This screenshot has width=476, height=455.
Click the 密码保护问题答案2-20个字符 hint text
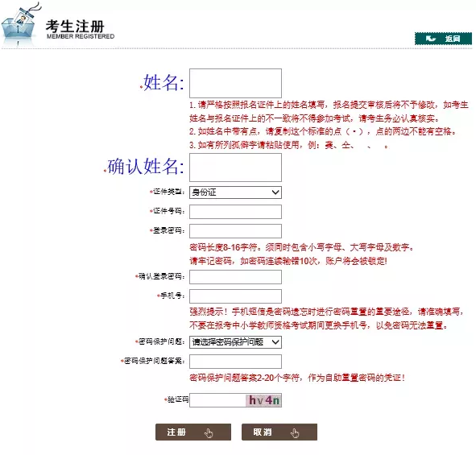[297, 378]
